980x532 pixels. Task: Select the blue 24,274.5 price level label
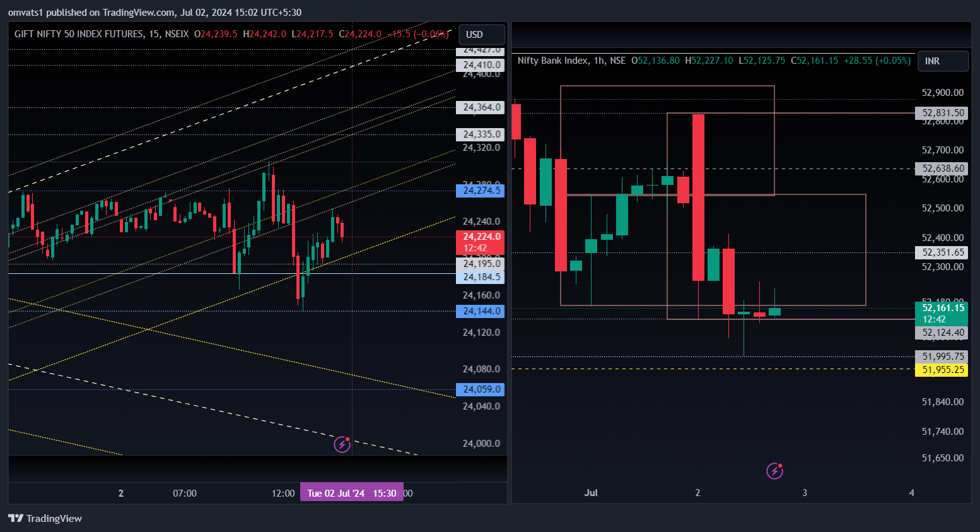pyautogui.click(x=481, y=191)
